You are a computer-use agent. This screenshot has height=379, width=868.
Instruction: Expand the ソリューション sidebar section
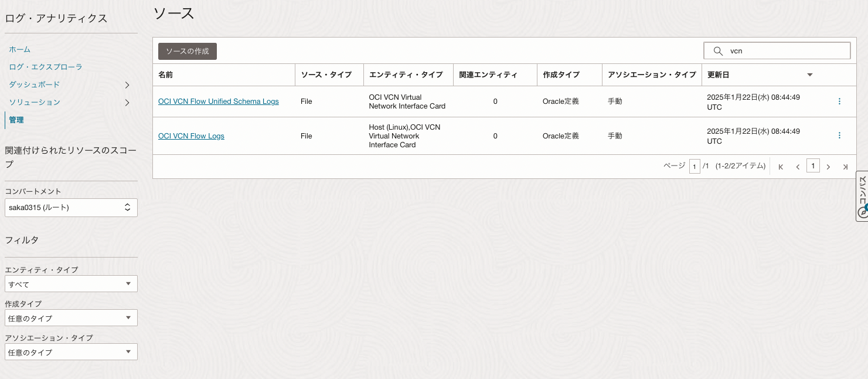(x=127, y=102)
